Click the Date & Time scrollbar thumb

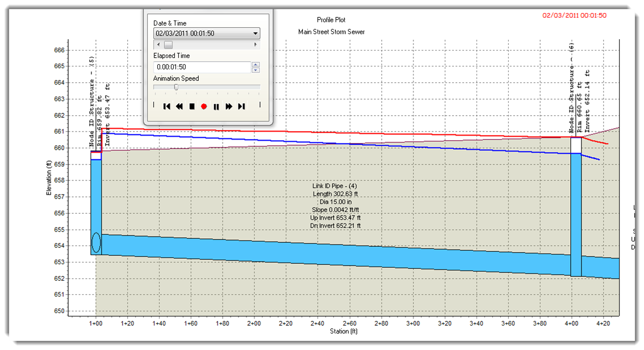(168, 44)
